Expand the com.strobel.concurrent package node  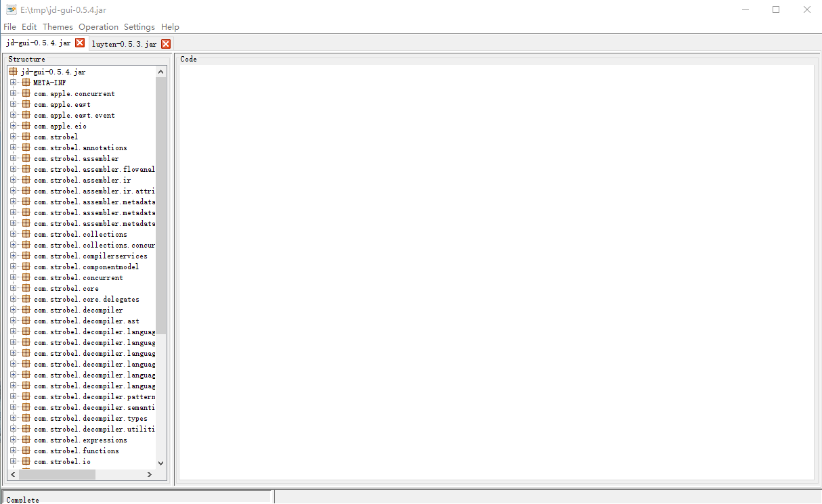pos(14,277)
